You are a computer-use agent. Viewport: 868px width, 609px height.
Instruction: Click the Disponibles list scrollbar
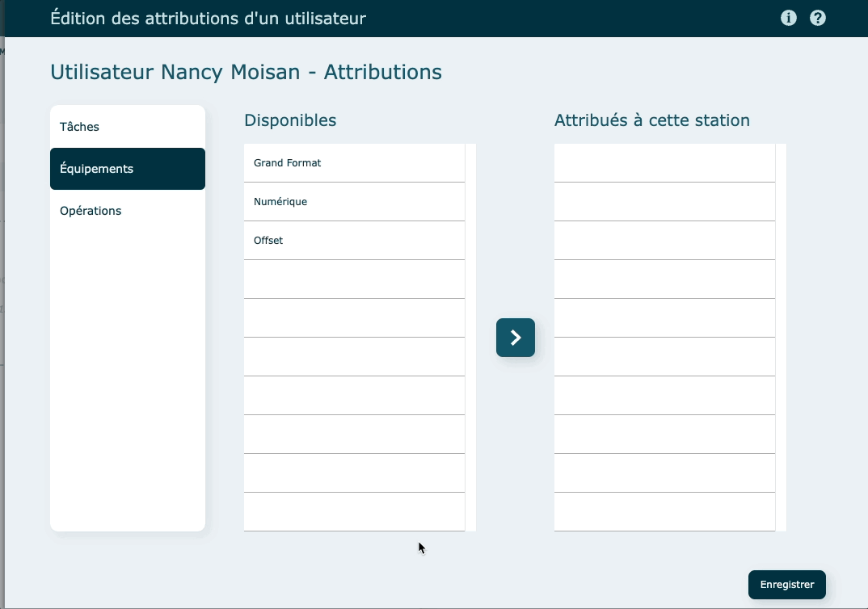[470, 337]
